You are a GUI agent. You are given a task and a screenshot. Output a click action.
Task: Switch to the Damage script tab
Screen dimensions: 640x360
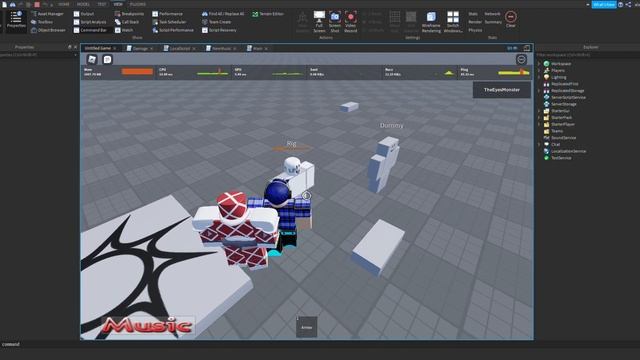click(x=140, y=49)
